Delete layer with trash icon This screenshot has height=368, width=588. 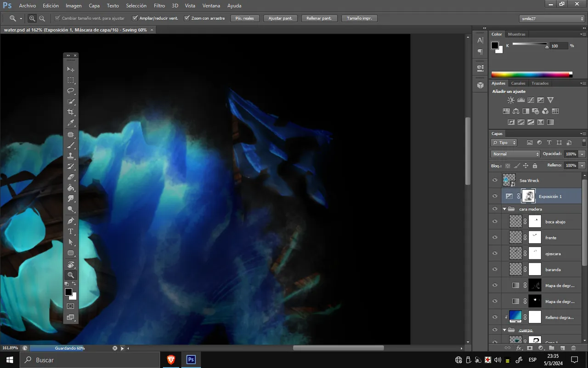pos(573,348)
